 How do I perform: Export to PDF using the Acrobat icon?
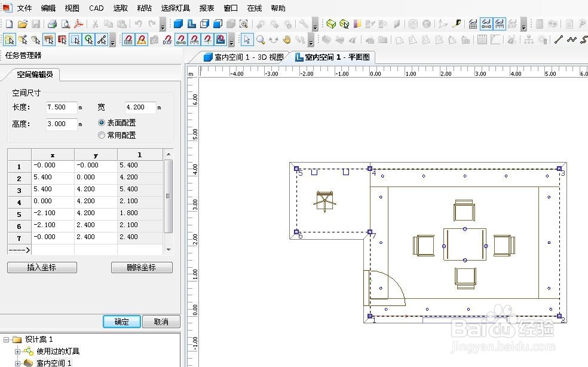[x=78, y=24]
